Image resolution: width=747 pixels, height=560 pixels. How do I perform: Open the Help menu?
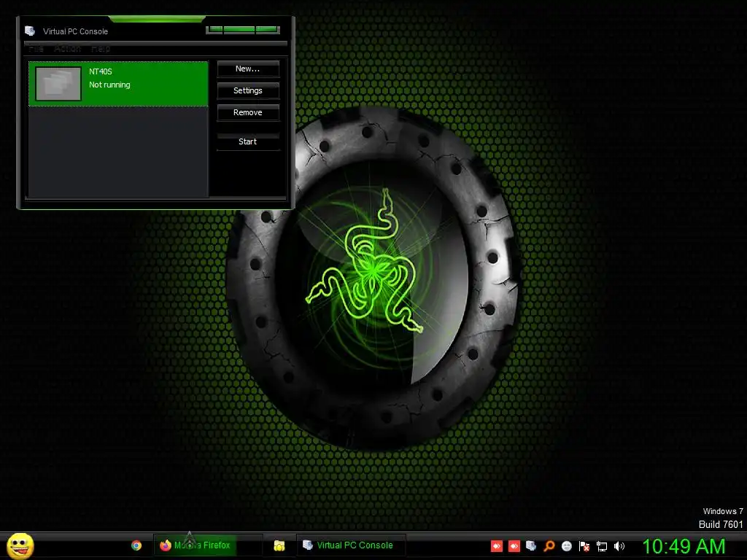coord(101,49)
